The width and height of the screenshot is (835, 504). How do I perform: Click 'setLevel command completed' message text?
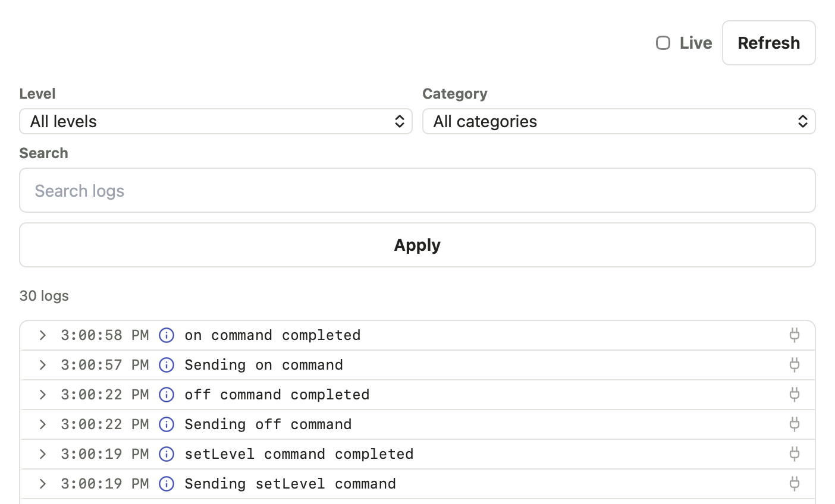coord(299,454)
